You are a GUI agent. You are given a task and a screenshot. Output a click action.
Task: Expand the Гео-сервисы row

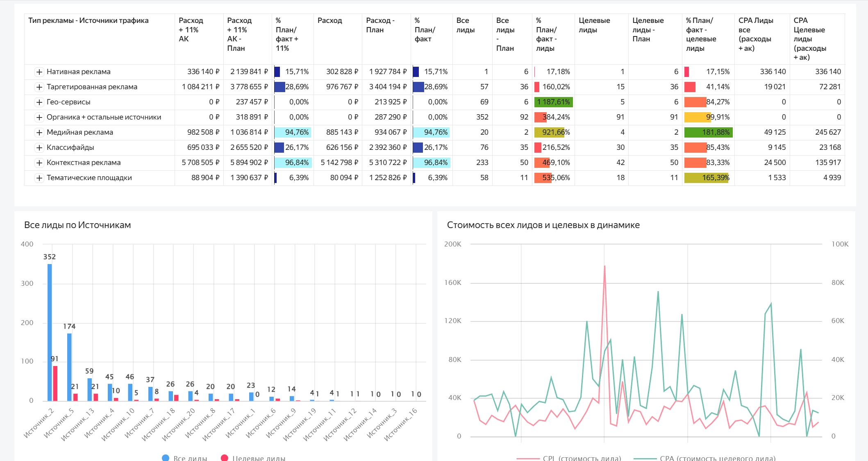39,102
